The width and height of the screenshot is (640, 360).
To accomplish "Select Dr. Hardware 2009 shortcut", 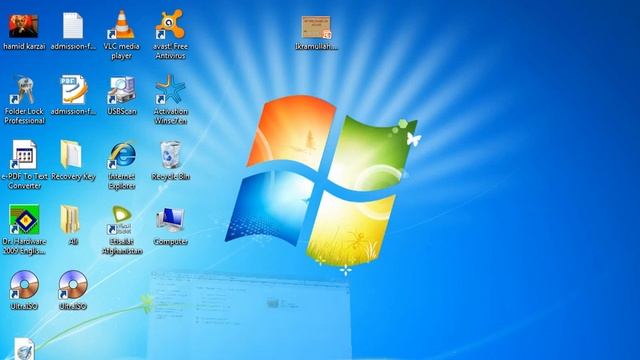I will pyautogui.click(x=24, y=220).
